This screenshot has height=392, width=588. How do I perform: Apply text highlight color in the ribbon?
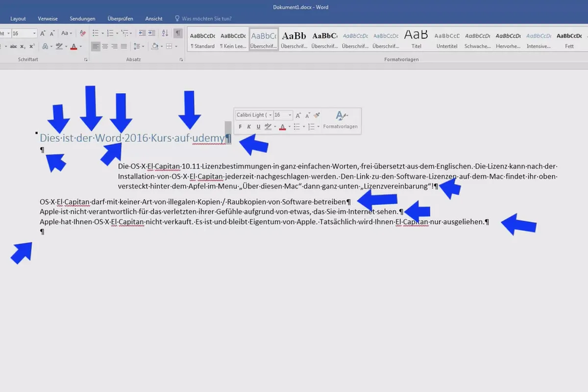click(59, 46)
